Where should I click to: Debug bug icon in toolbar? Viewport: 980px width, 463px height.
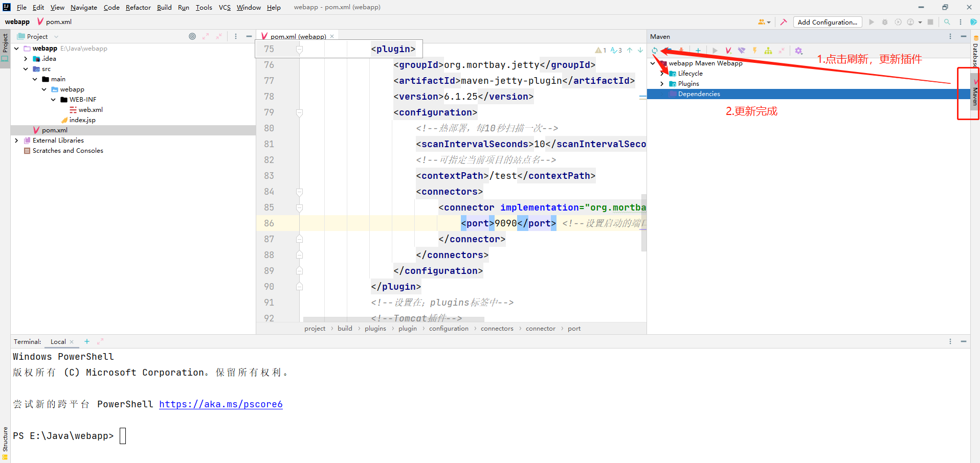click(885, 22)
